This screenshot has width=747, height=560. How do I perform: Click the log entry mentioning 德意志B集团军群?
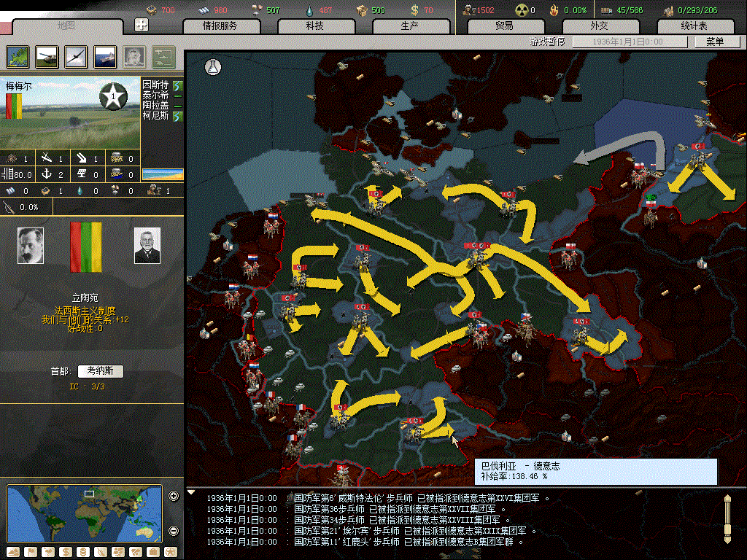point(365,542)
